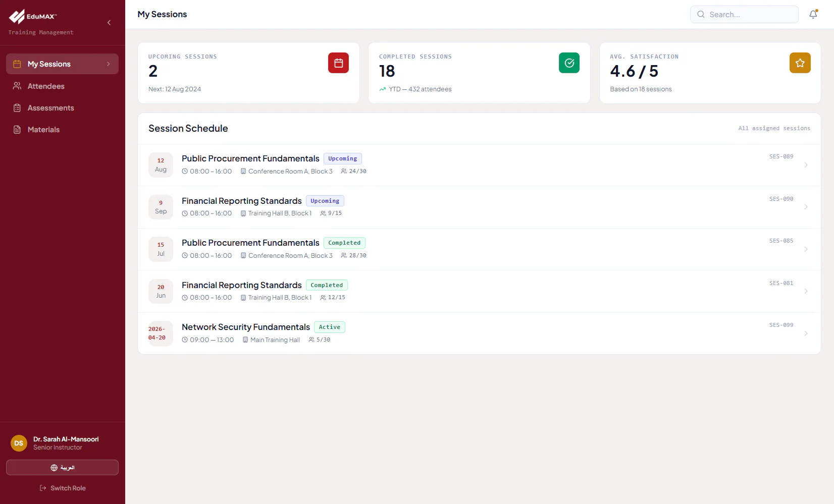The width and height of the screenshot is (834, 504).
Task: Click the 15 Jul date badge
Action: tap(161, 249)
